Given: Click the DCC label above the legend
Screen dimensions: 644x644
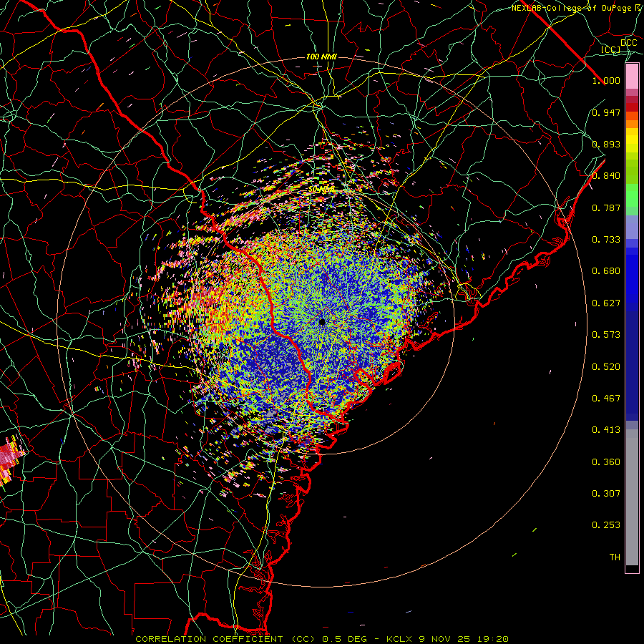Looking at the screenshot, I should tap(628, 43).
